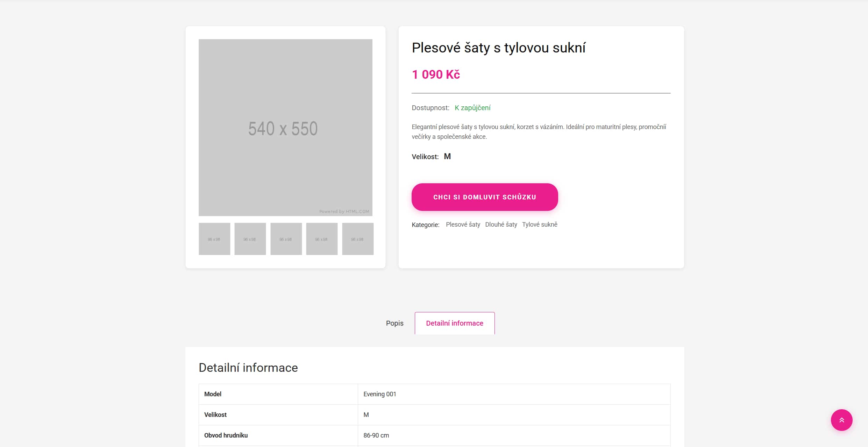The height and width of the screenshot is (447, 868).
Task: Select the Detailní informace tab
Action: tap(454, 323)
